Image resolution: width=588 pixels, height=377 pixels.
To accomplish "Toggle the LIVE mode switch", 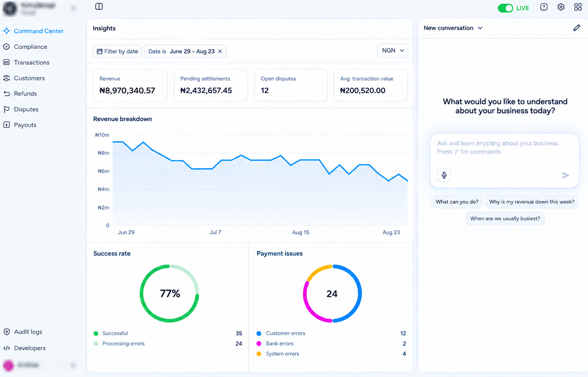I will click(x=505, y=8).
